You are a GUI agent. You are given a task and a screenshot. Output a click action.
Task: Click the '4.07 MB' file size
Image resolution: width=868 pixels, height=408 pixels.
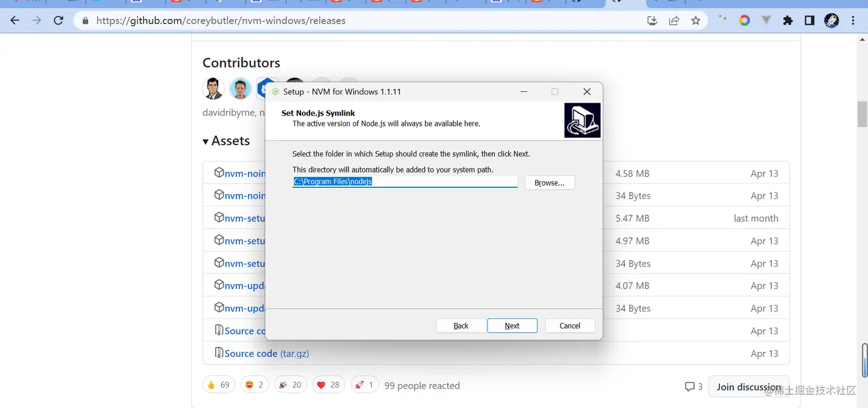click(x=632, y=286)
